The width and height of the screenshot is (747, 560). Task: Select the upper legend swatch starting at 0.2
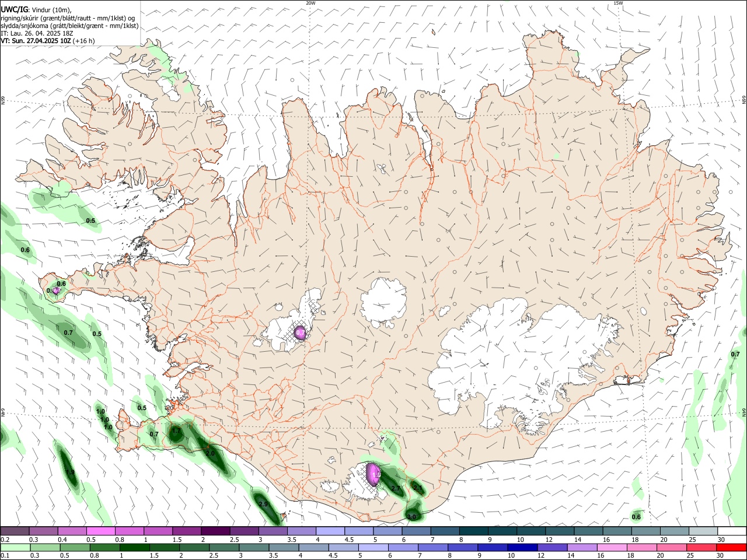[x=15, y=531]
